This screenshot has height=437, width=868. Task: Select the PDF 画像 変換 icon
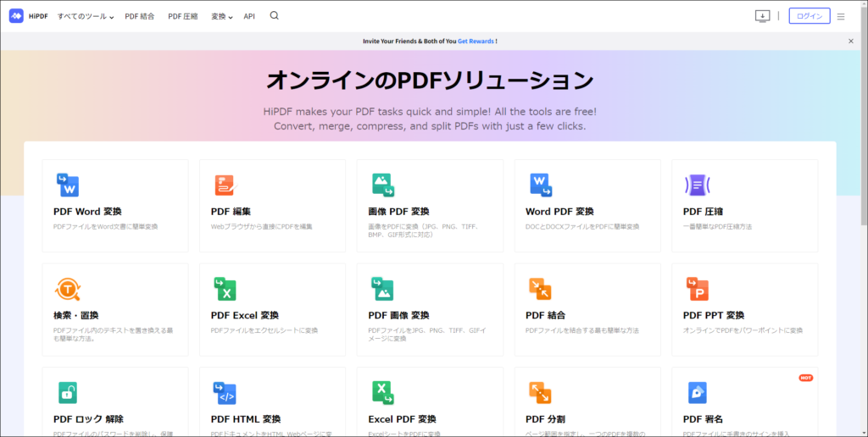[382, 289]
